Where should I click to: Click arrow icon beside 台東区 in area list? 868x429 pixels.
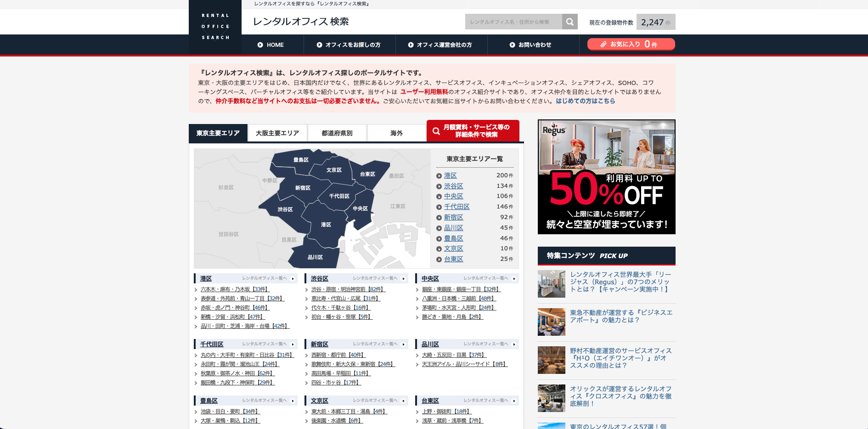tap(439, 260)
